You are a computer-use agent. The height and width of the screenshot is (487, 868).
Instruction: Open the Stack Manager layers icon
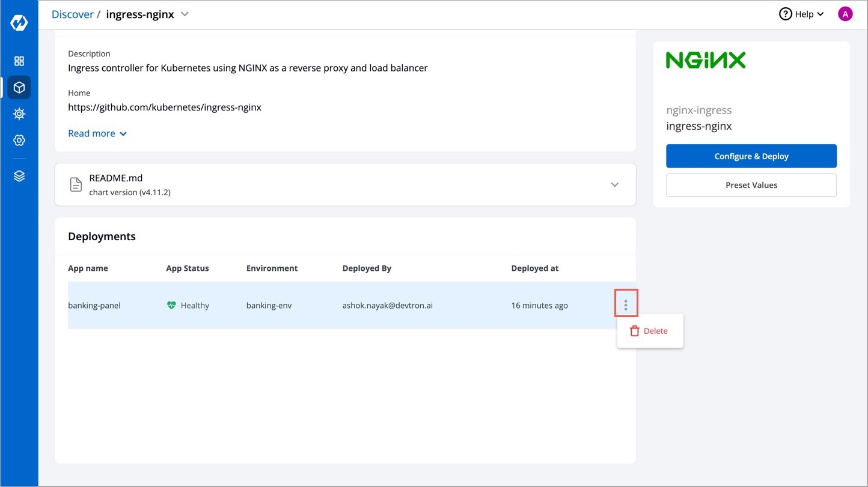(19, 176)
